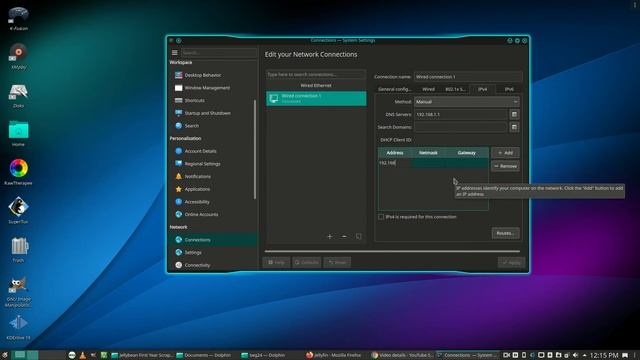Open the Home folder desktop icon
This screenshot has width=640, height=360.
[18, 134]
